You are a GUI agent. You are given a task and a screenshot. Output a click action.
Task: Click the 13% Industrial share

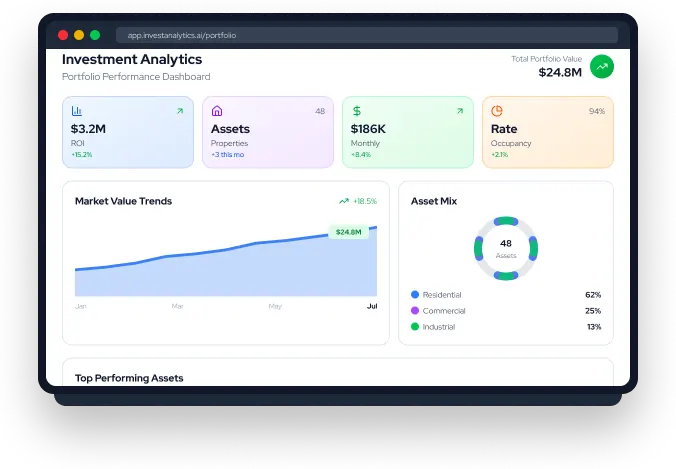click(594, 327)
